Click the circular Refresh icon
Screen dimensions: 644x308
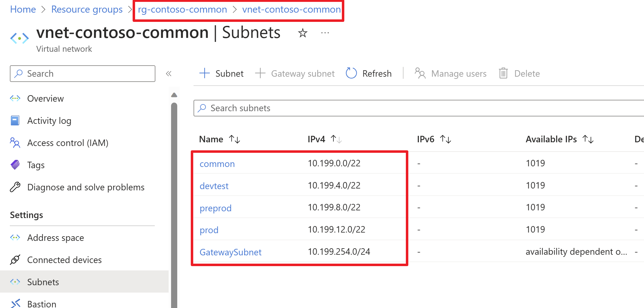tap(351, 73)
